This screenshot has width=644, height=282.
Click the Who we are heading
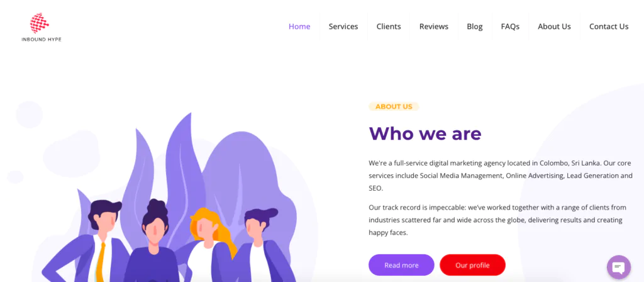(x=425, y=133)
